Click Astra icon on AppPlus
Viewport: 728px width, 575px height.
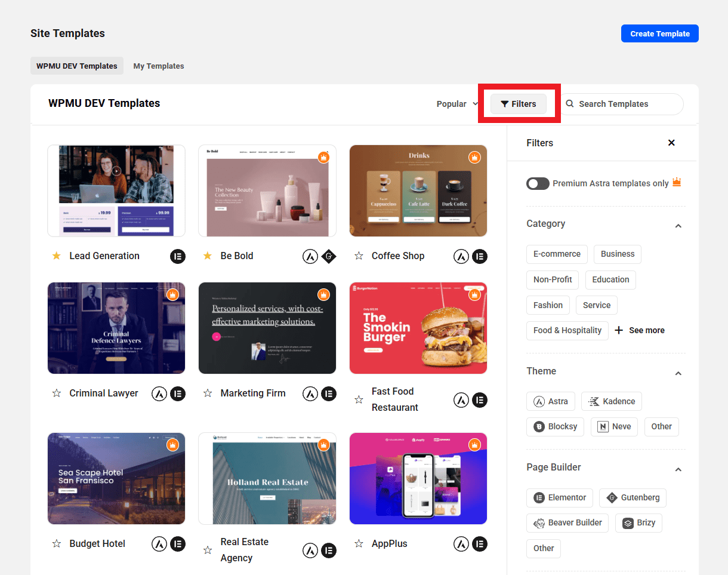[x=461, y=544]
